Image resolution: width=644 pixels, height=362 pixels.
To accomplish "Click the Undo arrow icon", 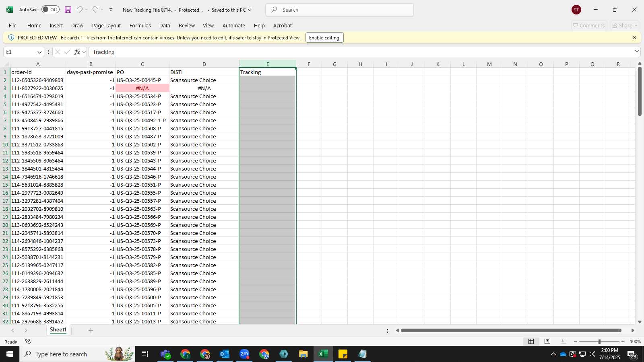I will [x=80, y=10].
